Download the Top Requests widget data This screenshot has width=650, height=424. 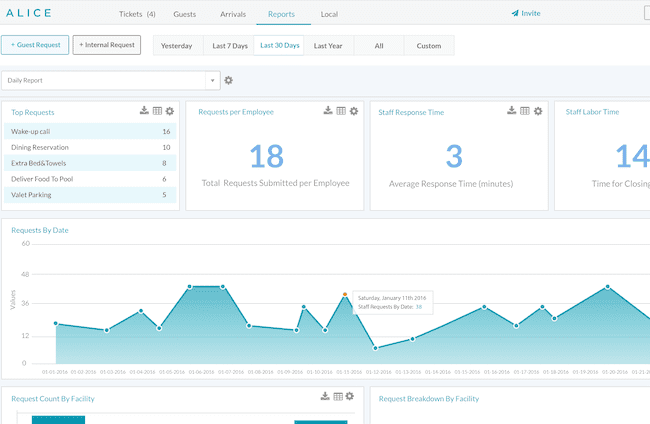click(145, 111)
